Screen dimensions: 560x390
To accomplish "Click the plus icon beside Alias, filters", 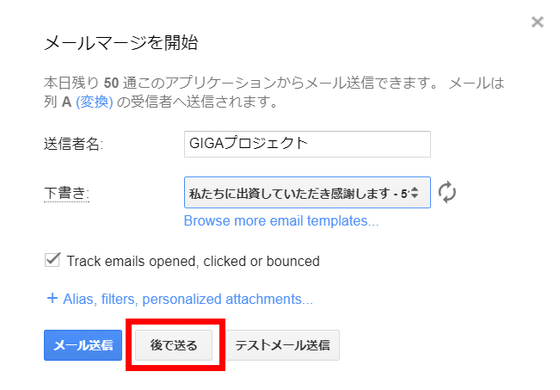I will (x=52, y=298).
